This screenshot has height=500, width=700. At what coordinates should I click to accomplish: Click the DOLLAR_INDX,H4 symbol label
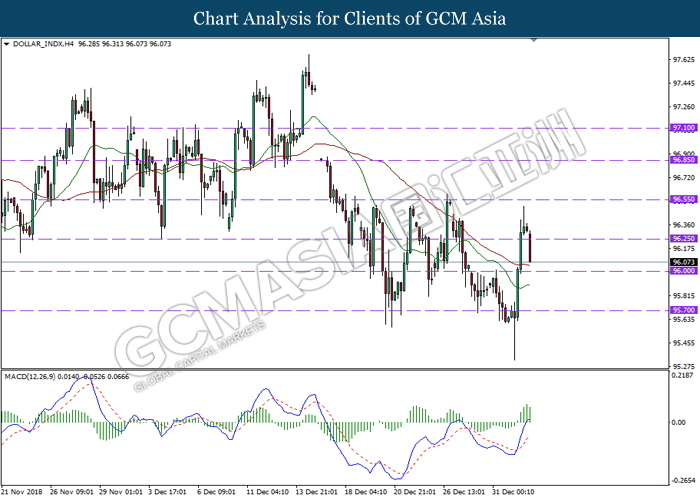43,44
